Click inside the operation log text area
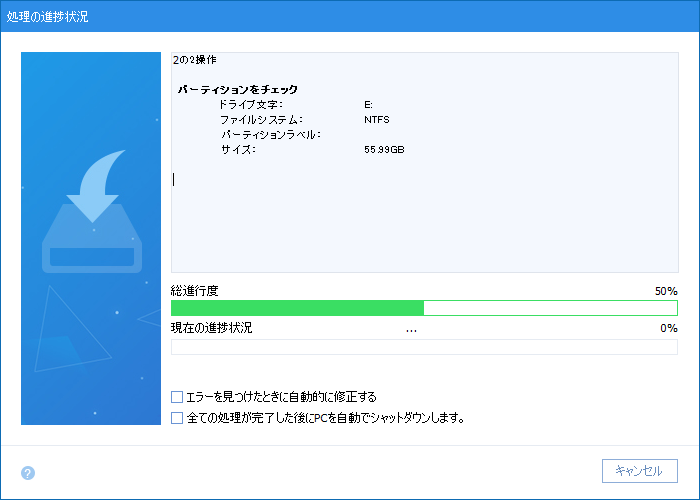This screenshot has width=700, height=500. point(425,162)
